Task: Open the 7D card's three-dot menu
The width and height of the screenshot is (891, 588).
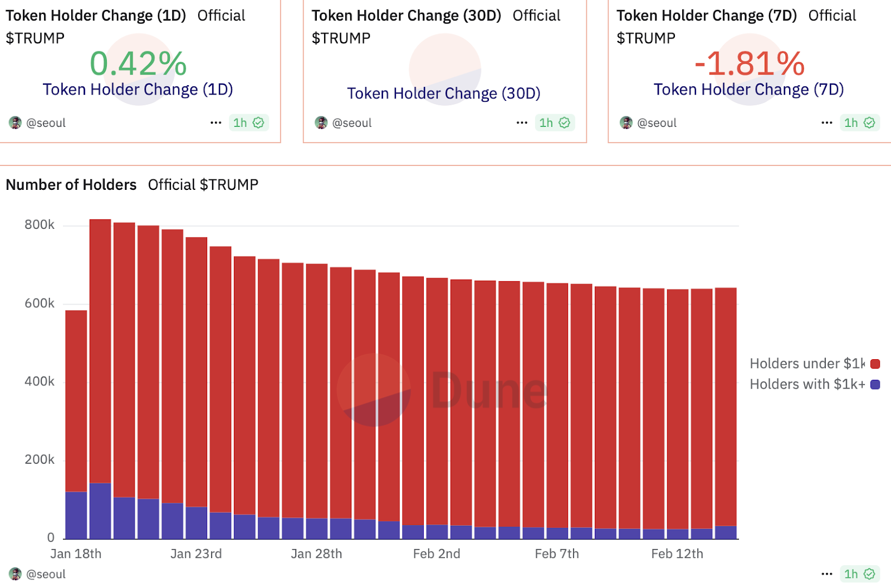Action: [x=827, y=122]
